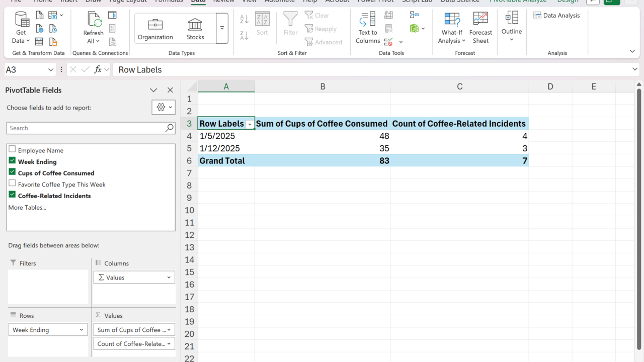
Task: Expand the Data Types gallery
Action: point(222,28)
